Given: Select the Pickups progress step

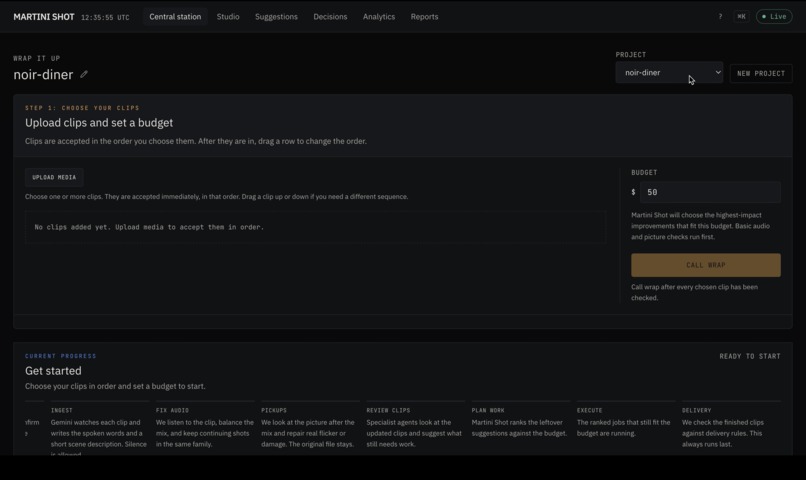Looking at the screenshot, I should [x=310, y=426].
